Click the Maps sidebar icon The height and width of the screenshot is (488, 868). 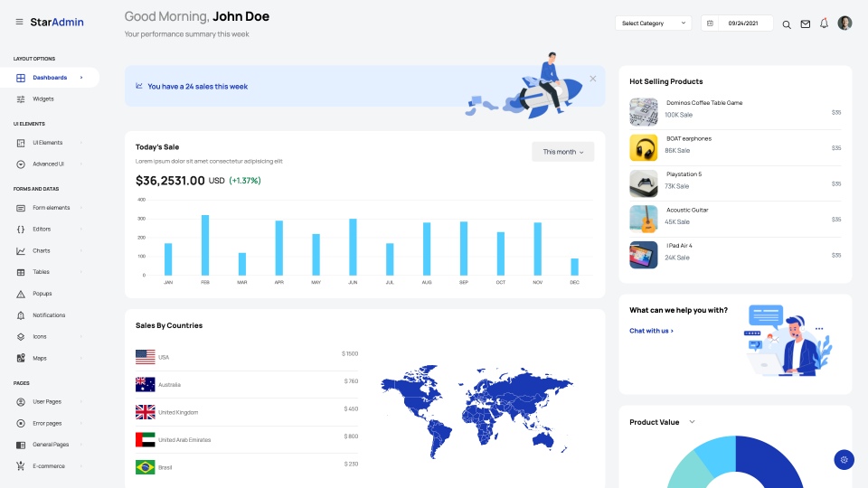pyautogui.click(x=21, y=358)
